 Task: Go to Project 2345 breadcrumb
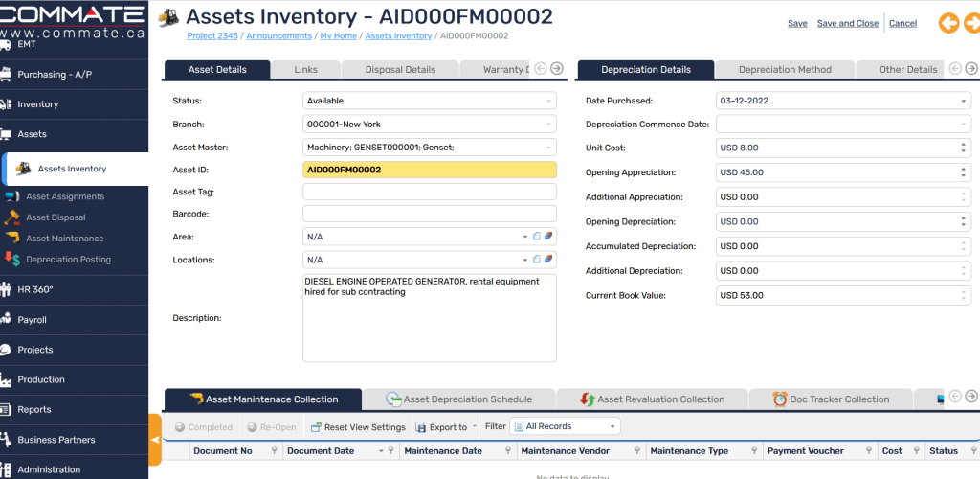tap(212, 36)
